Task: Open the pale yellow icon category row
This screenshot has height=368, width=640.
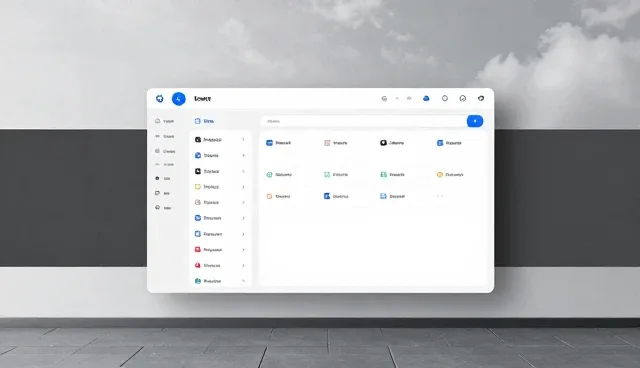Action: point(220,187)
